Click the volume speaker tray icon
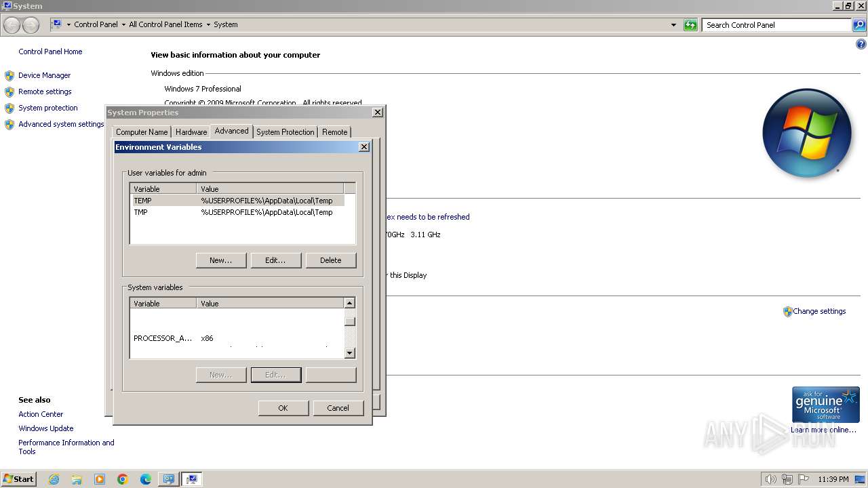This screenshot has width=868, height=488. tap(770, 479)
